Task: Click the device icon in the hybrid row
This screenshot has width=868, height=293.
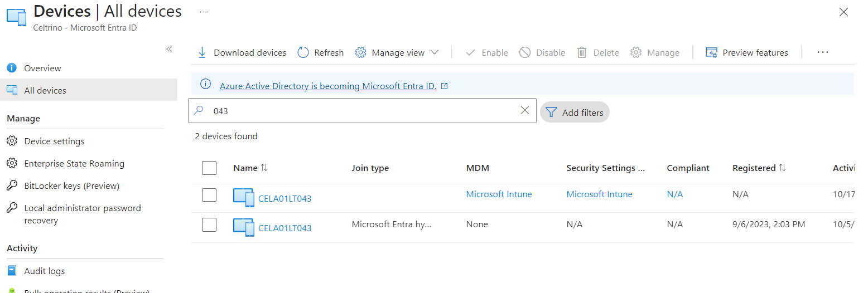Action: point(244,227)
